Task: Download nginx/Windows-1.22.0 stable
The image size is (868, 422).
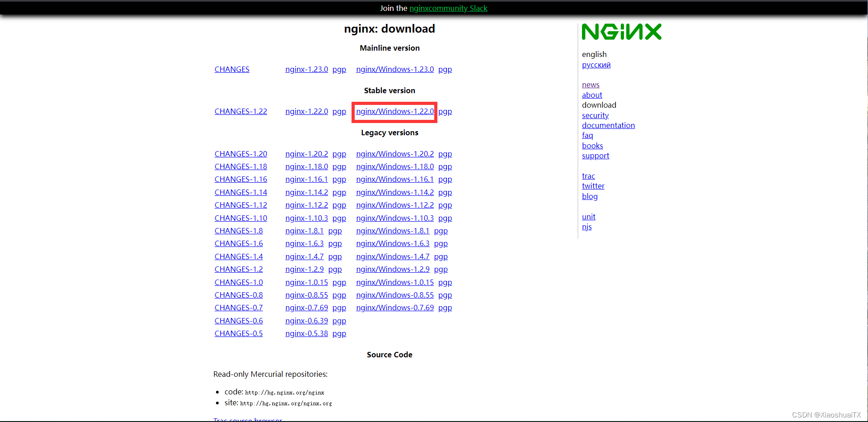Action: tap(395, 111)
